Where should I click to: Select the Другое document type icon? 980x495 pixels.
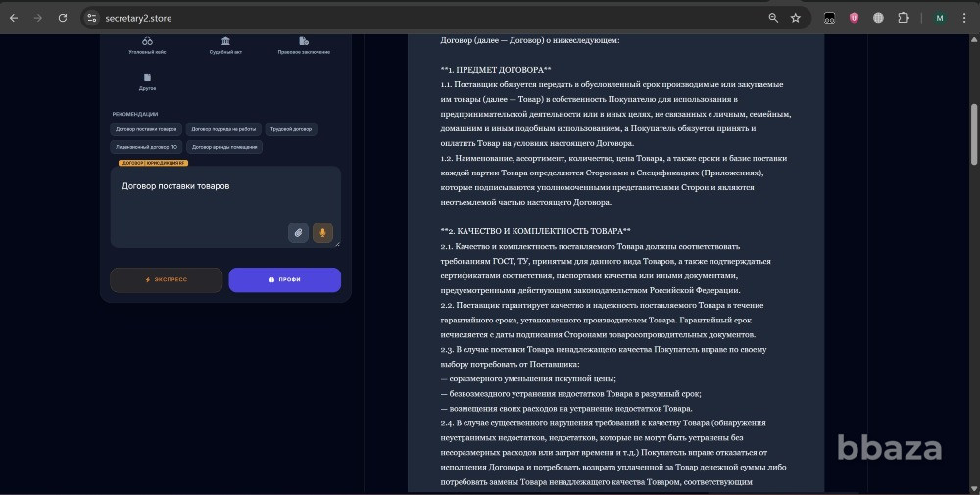(x=148, y=77)
